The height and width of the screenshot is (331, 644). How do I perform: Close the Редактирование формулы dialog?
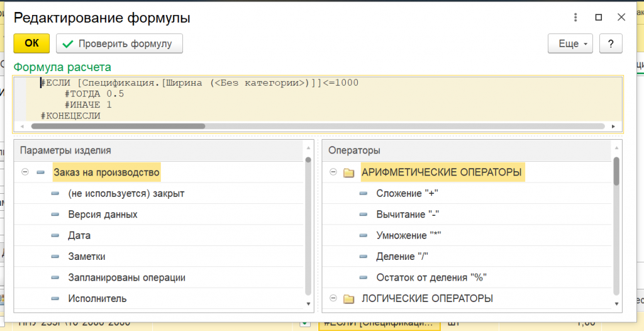point(621,17)
